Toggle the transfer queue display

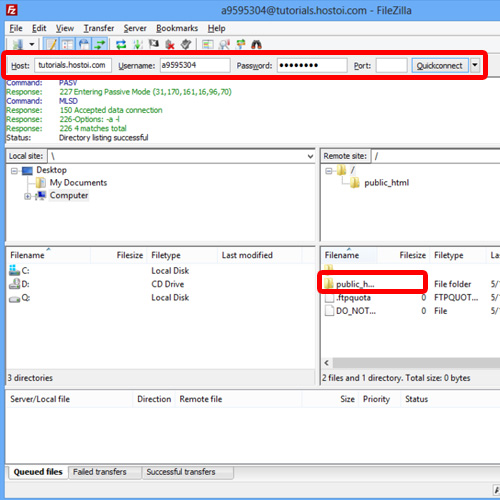click(100, 44)
